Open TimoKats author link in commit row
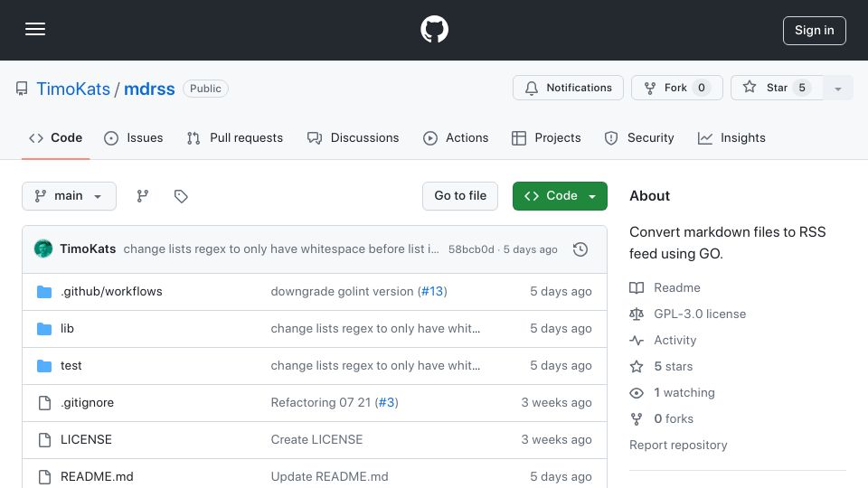 click(88, 249)
